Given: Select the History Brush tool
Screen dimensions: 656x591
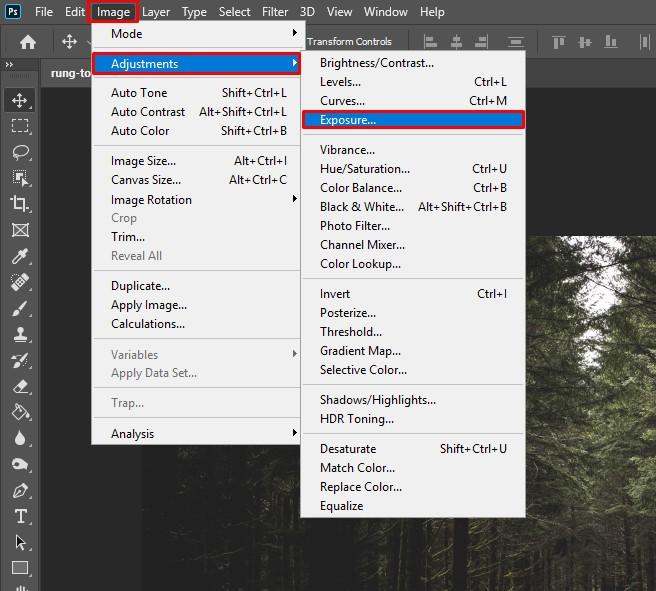Looking at the screenshot, I should point(20,360).
